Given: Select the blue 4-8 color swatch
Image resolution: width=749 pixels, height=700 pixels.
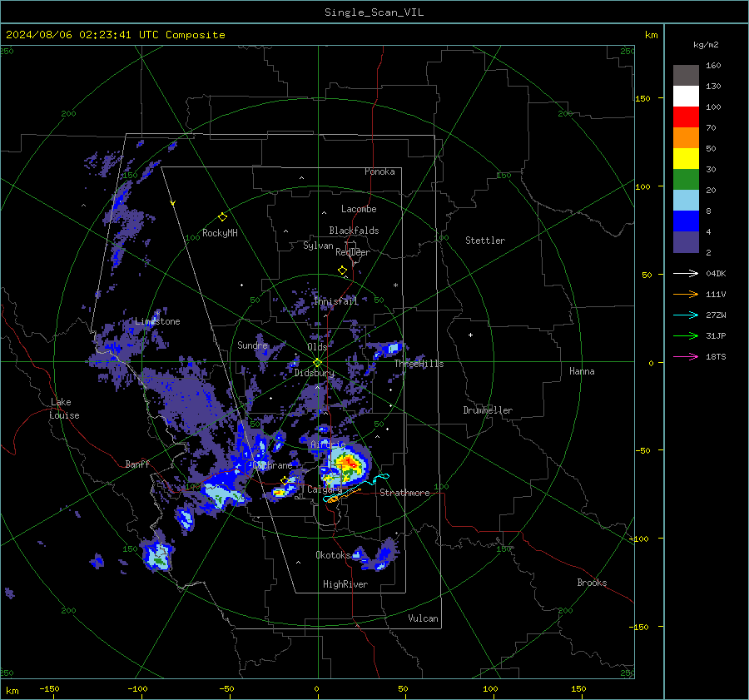Looking at the screenshot, I should click(x=686, y=221).
